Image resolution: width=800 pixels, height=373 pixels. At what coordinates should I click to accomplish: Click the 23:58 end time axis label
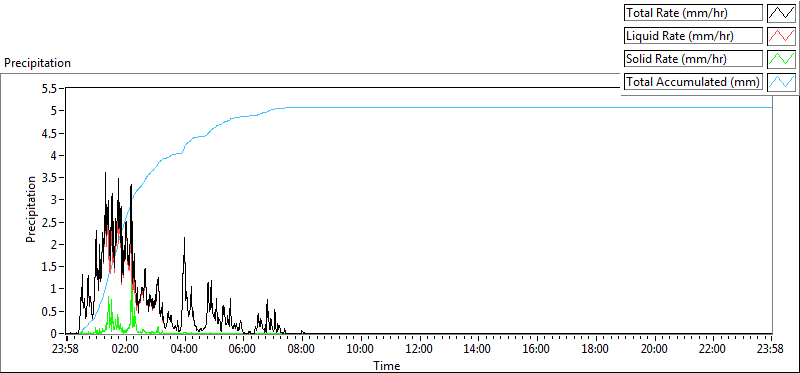click(772, 350)
